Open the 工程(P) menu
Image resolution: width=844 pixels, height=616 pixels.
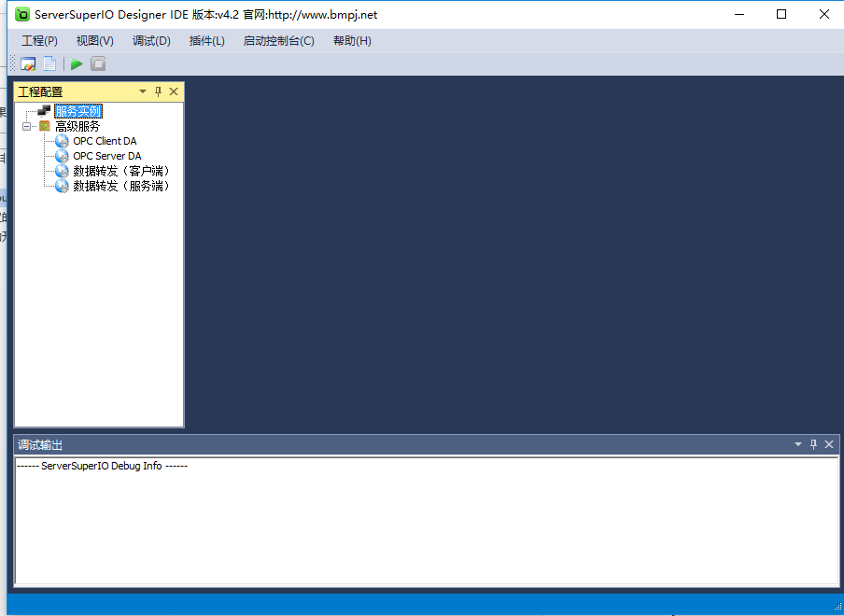[x=39, y=41]
